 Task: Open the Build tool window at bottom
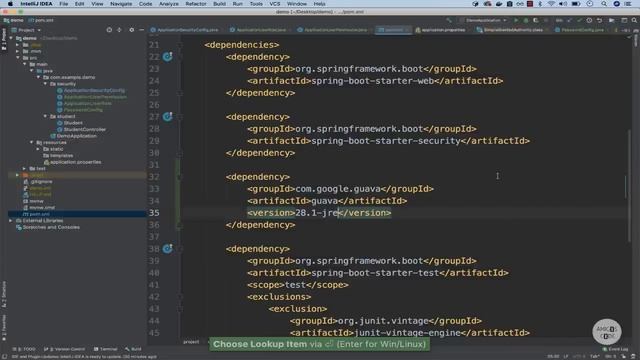pos(133,349)
